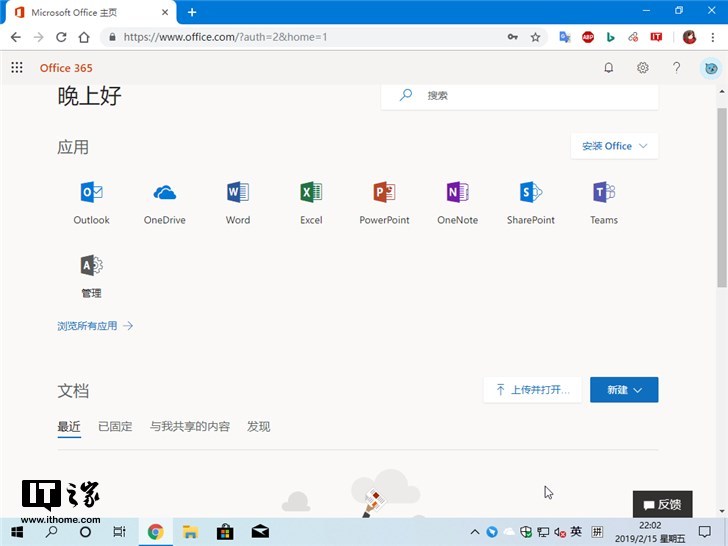Open the SharePoint app icon
Viewport: 728px width, 546px height.
[x=530, y=193]
